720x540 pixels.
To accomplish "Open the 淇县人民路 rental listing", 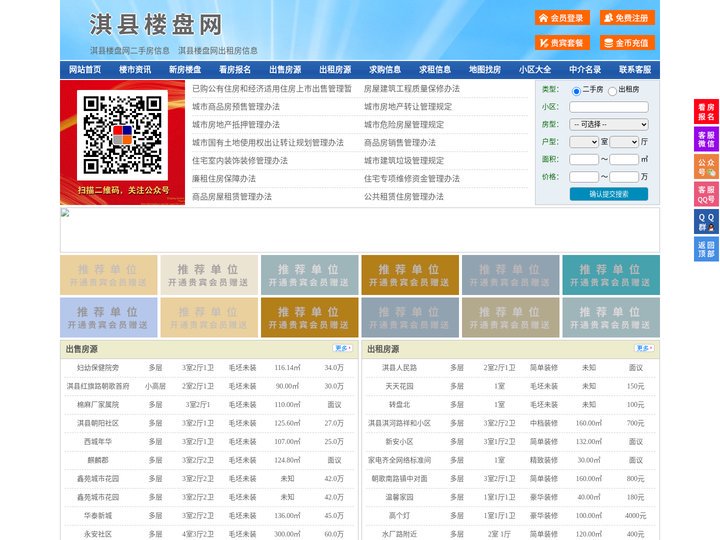I will click(x=399, y=368).
